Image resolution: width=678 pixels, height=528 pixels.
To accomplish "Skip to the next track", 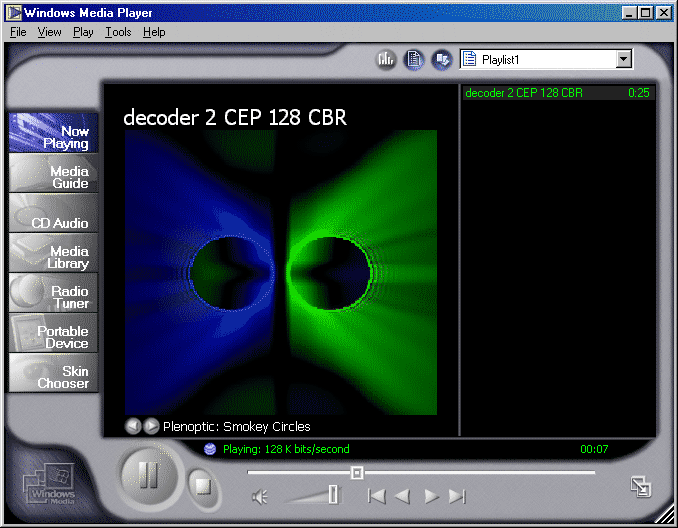I will (457, 496).
